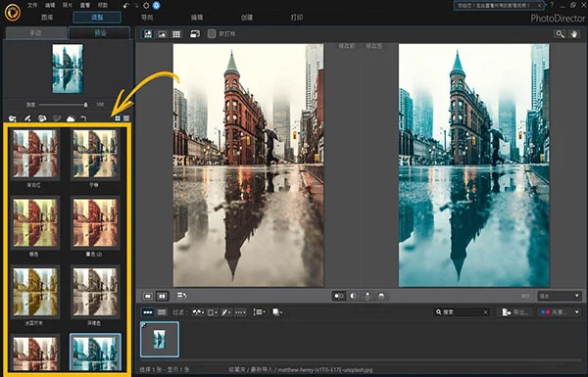This screenshot has width=588, height=377.
Task: Open the edited-photos brush filter dropdown
Action: pos(226,312)
